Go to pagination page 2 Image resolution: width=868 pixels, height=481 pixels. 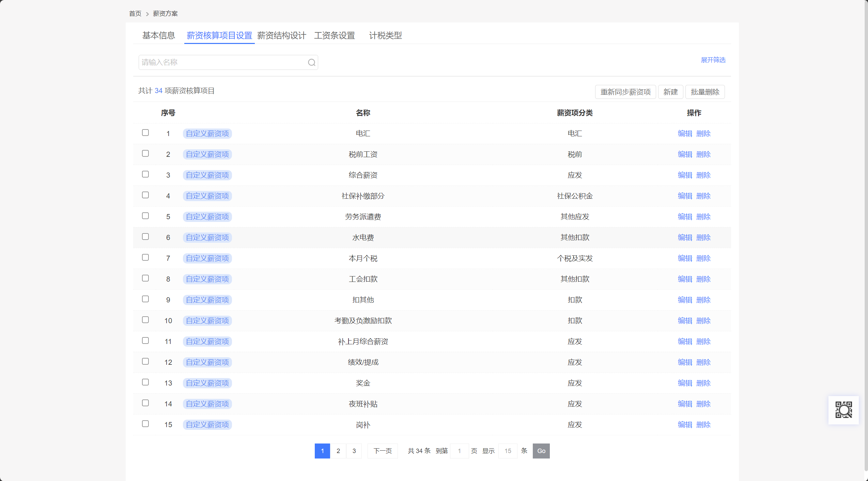point(338,451)
